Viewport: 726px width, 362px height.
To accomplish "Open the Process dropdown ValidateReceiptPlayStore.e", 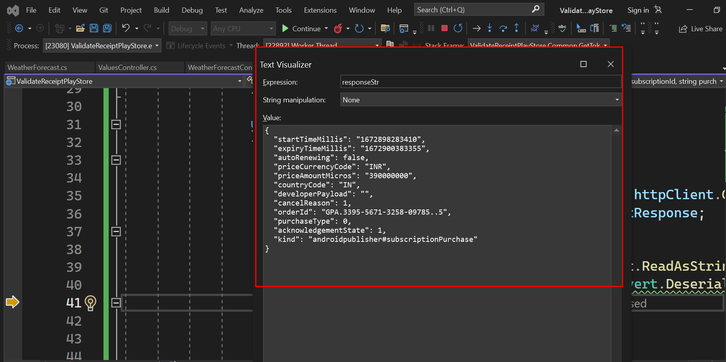I will click(x=102, y=46).
